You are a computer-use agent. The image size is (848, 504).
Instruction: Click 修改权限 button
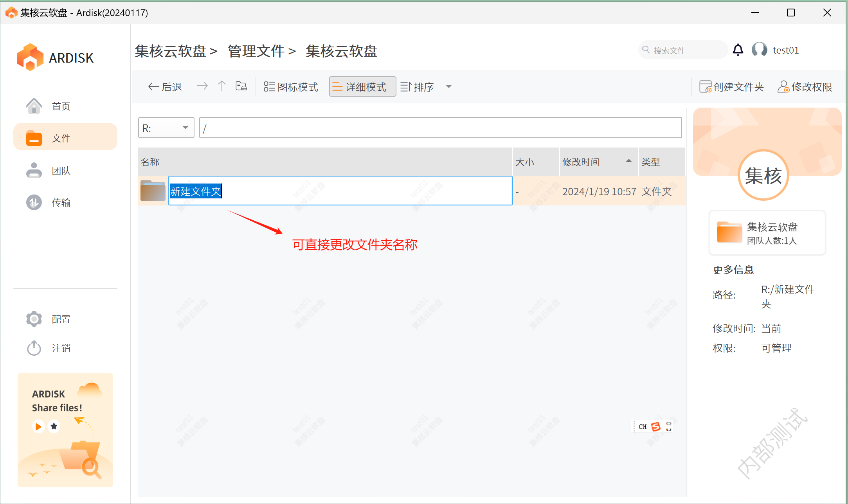805,86
